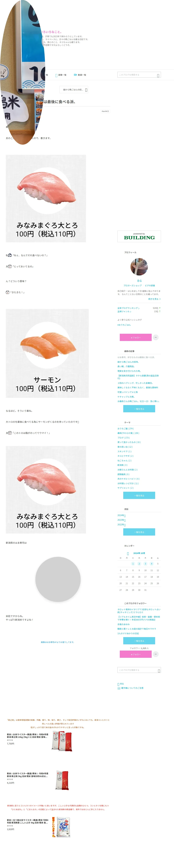This screenshot has height=868, width=174.
Task: Click the BUILDING powered by banner
Action: point(139,236)
